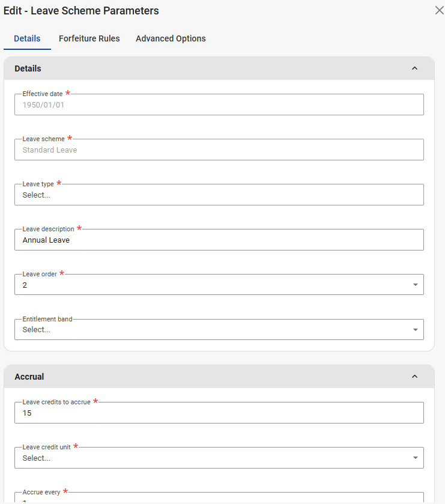
Task: Close the Edit Leave Scheme Parameters dialog
Action: click(439, 11)
